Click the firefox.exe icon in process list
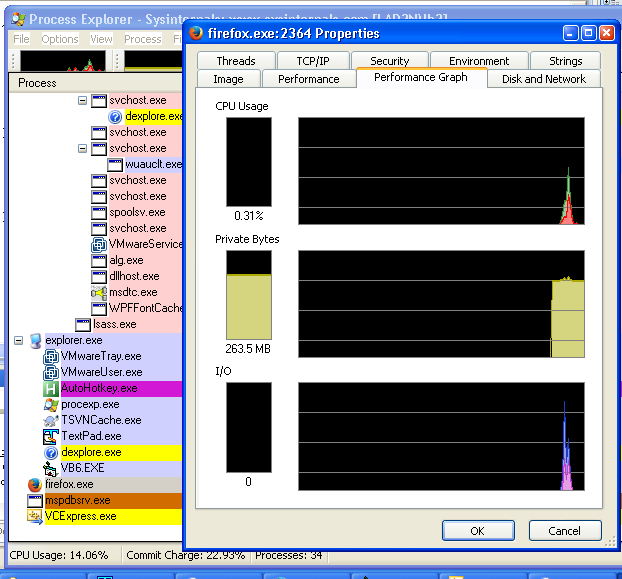The width and height of the screenshot is (622, 579). 35,485
